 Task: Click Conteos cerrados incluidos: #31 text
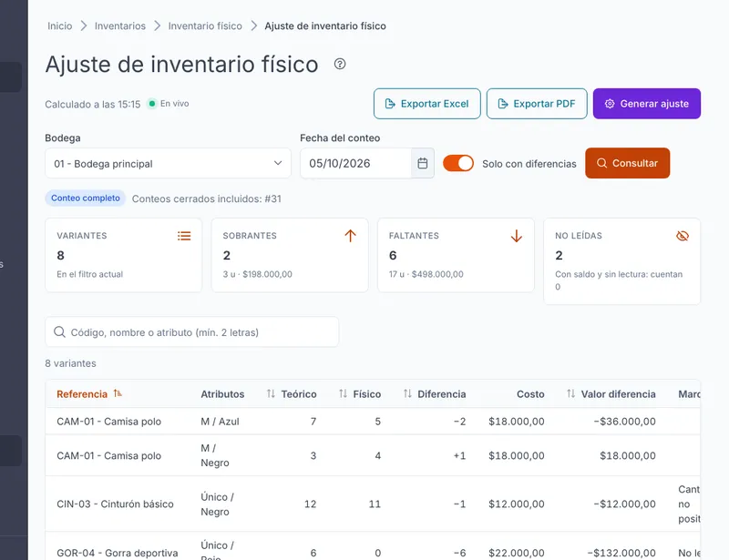pyautogui.click(x=207, y=199)
